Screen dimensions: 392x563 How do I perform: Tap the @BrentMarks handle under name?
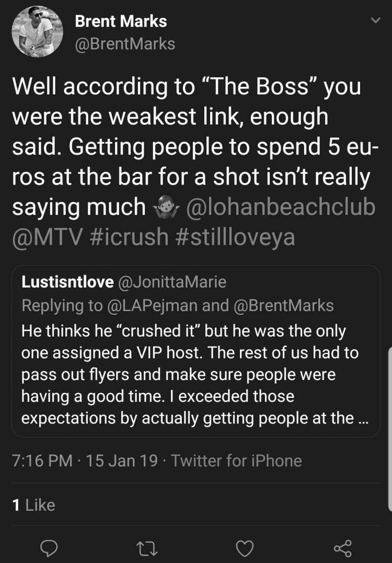125,44
